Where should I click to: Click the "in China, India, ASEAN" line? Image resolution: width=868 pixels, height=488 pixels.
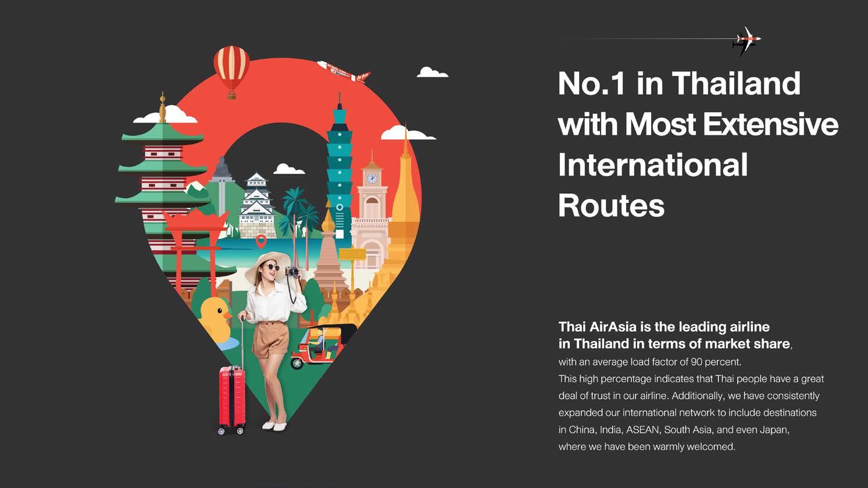[674, 430]
